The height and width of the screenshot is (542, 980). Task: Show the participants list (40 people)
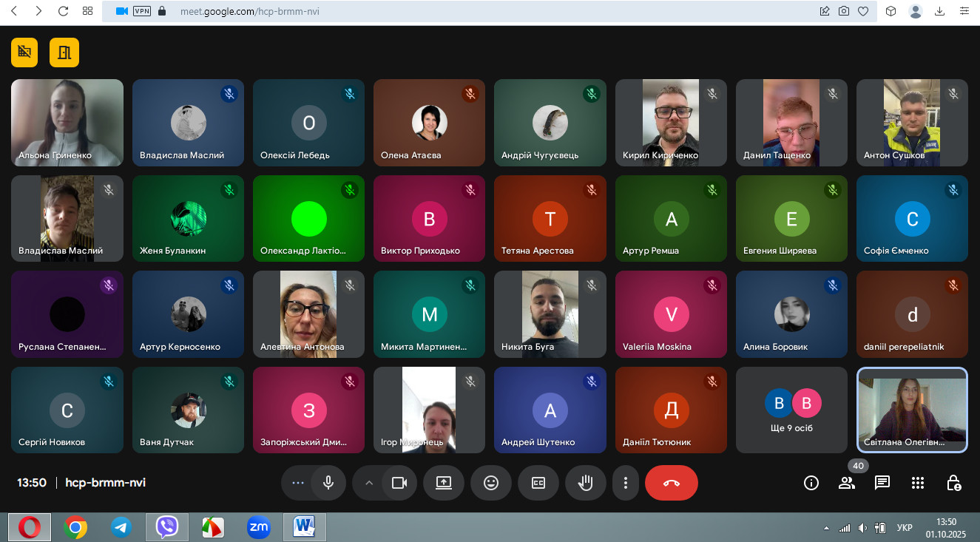coord(846,483)
